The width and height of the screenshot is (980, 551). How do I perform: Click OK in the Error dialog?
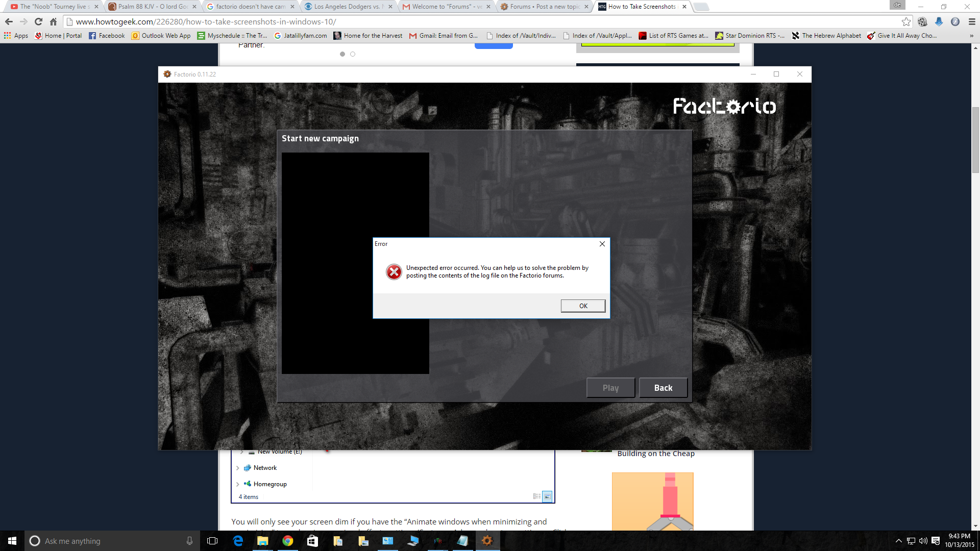(583, 306)
